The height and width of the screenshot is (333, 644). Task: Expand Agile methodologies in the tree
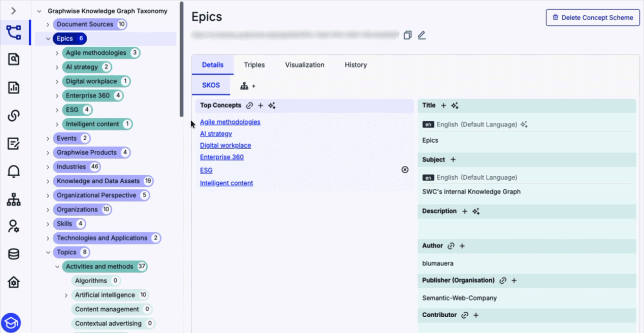pyautogui.click(x=57, y=53)
